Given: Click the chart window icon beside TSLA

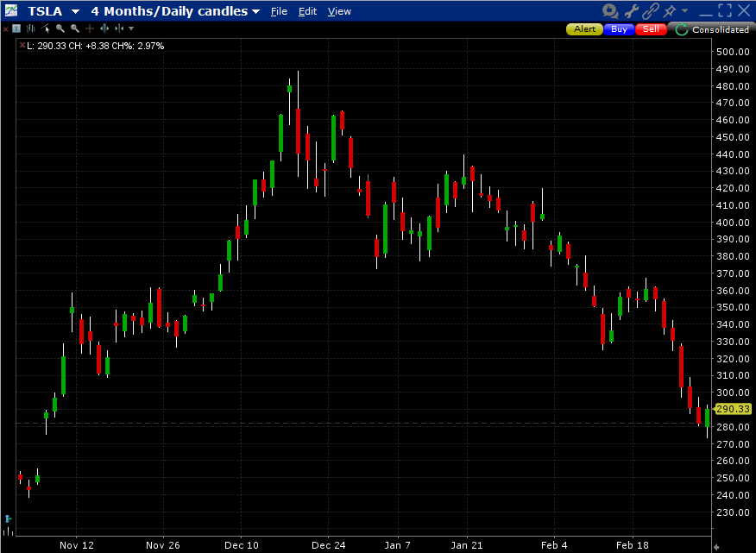Looking at the screenshot, I should coord(10,10).
